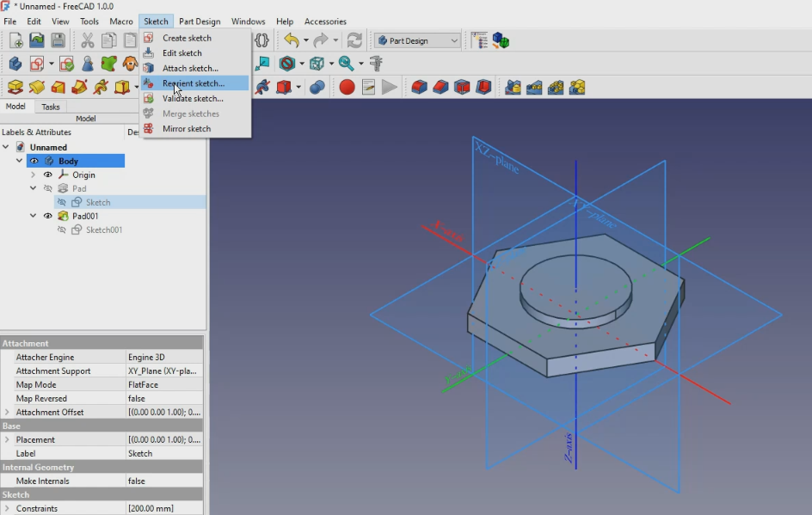Select the Pad tool in the toolbar
This screenshot has height=515, width=812.
click(15, 87)
